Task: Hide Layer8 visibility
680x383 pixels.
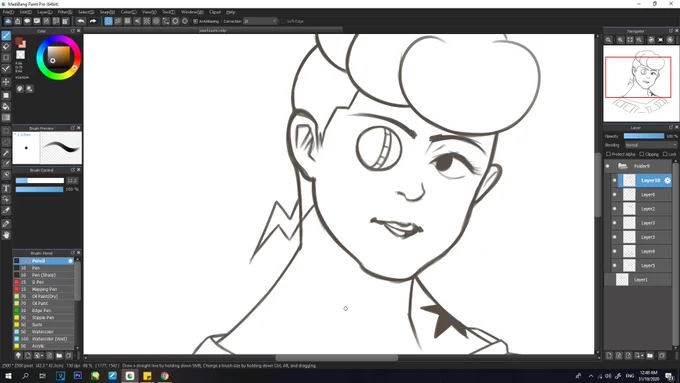Action: pos(614,251)
